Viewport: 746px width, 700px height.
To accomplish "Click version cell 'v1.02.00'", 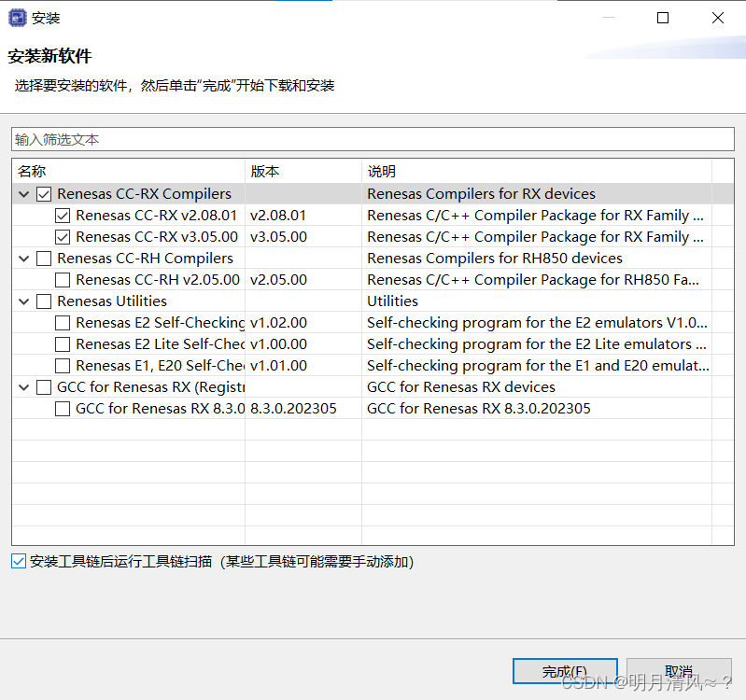I will tap(278, 322).
